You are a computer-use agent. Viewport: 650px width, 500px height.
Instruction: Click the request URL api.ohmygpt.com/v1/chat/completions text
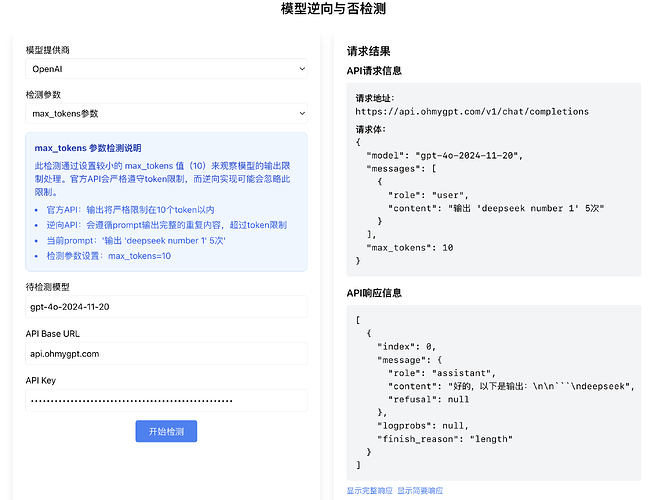tap(472, 112)
